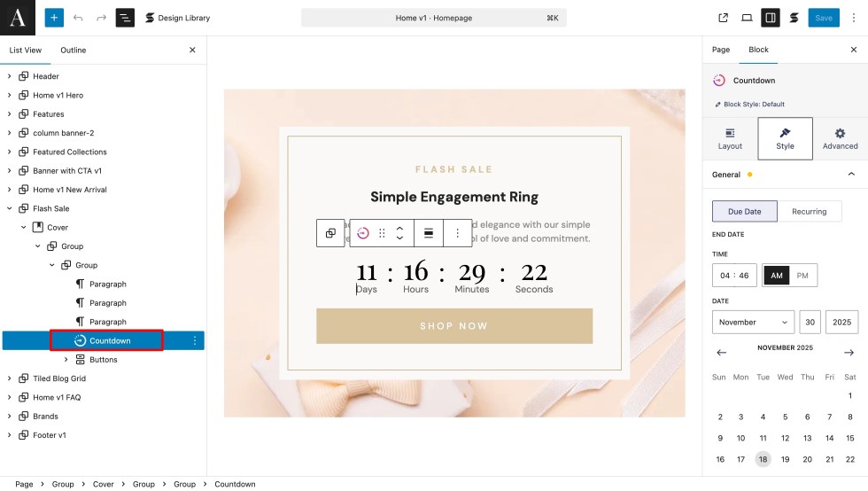The image size is (868, 491).
Task: Select the Due Date toggle option
Action: coord(745,211)
